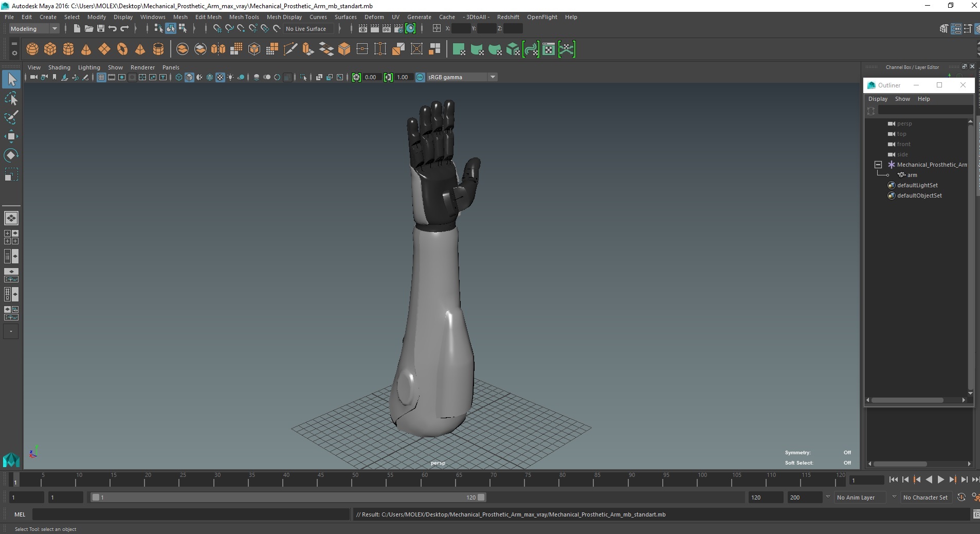This screenshot has height=534, width=980.
Task: Activate the Rotate tool
Action: (x=11, y=155)
